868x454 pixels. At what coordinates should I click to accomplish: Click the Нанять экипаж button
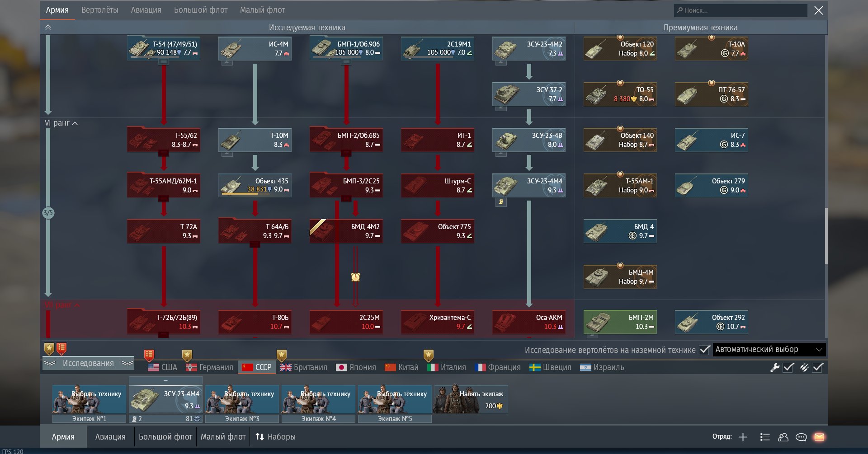pyautogui.click(x=471, y=399)
